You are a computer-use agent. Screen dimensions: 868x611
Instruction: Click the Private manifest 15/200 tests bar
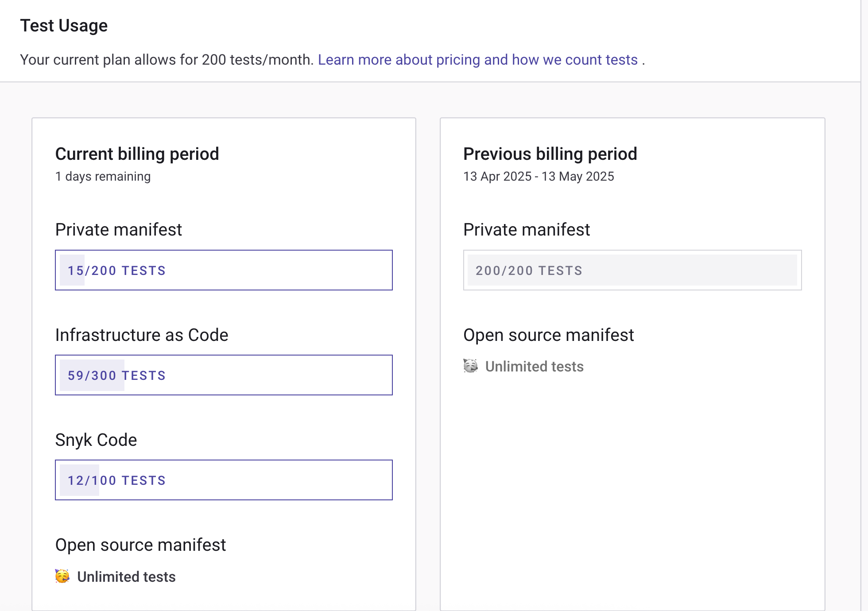point(224,270)
